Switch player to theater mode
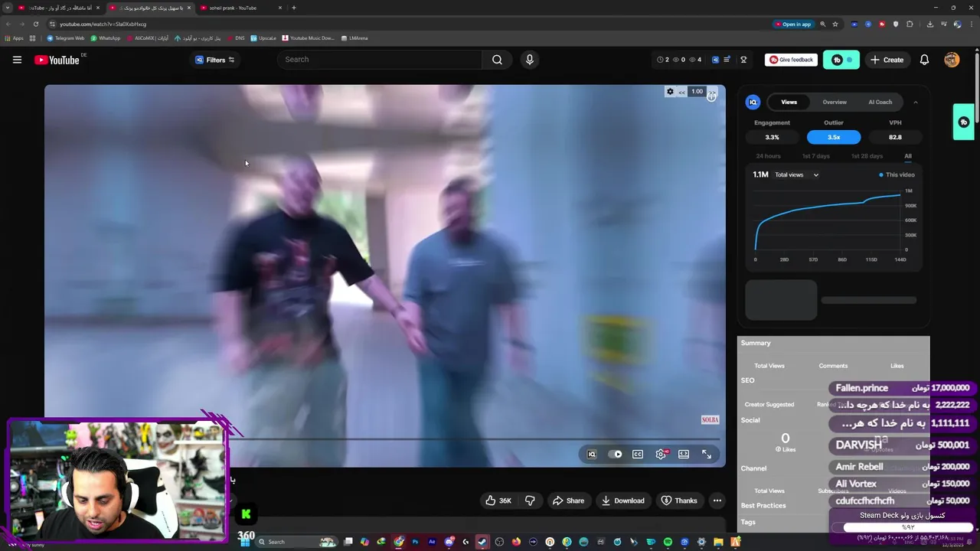 coord(684,454)
